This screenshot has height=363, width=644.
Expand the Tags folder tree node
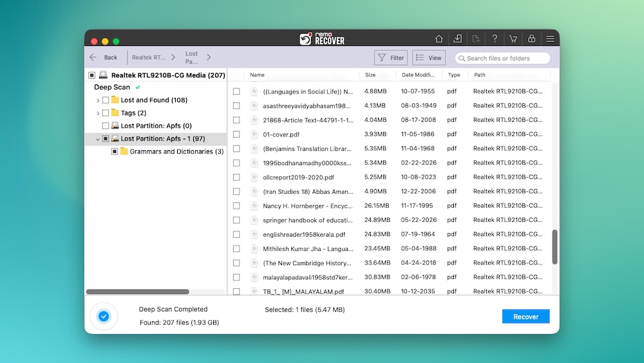[98, 113]
